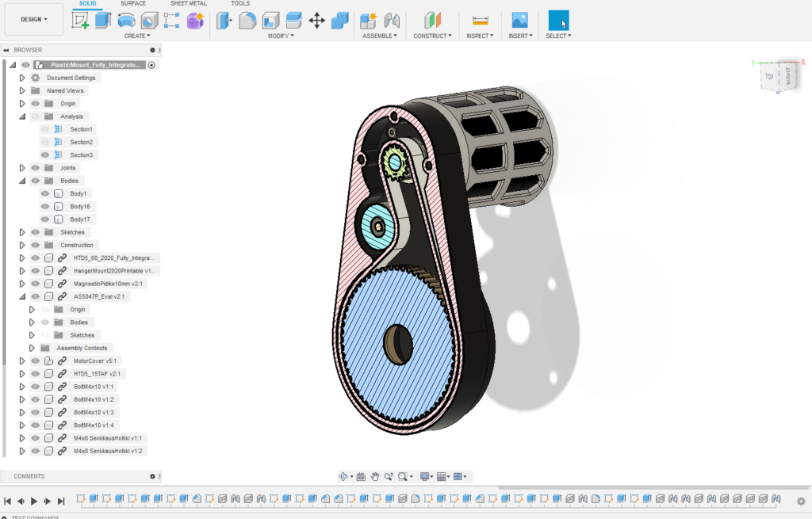Toggle visibility of Section3 analysis
The width and height of the screenshot is (812, 519).
coord(44,155)
